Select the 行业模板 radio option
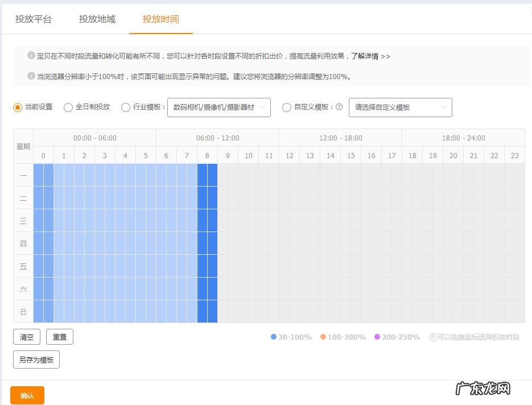This screenshot has width=532, height=405. 125,108
